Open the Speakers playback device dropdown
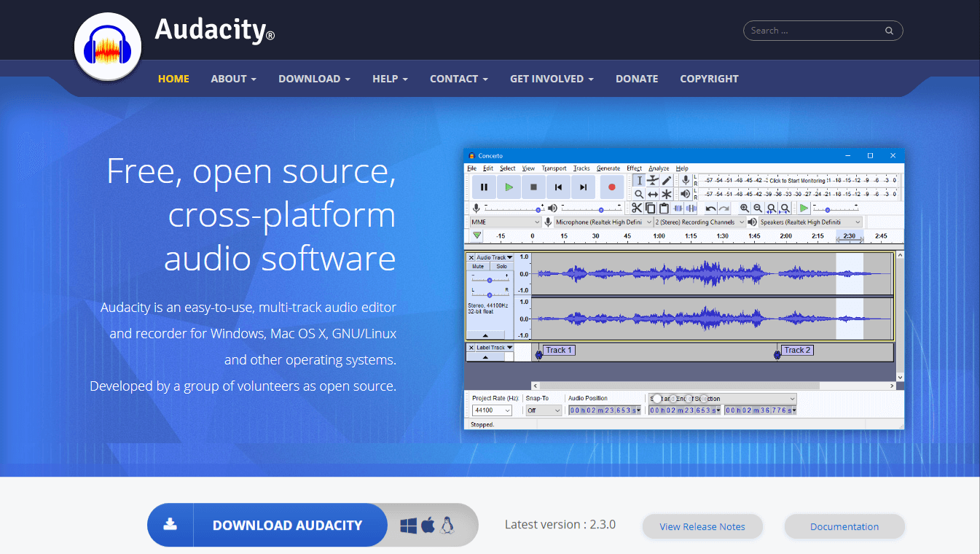The width and height of the screenshot is (980, 554). click(x=810, y=222)
